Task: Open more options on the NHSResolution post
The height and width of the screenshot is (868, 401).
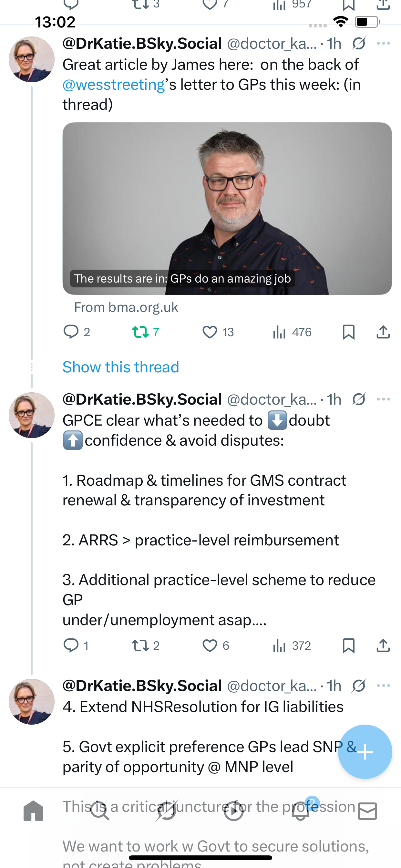Action: point(383,686)
